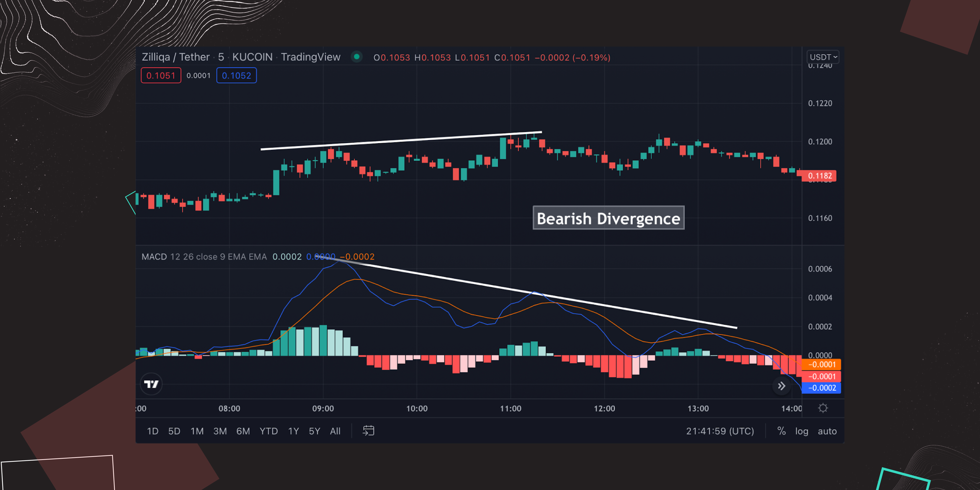Click the red 0.1051 sell price button

(160, 75)
